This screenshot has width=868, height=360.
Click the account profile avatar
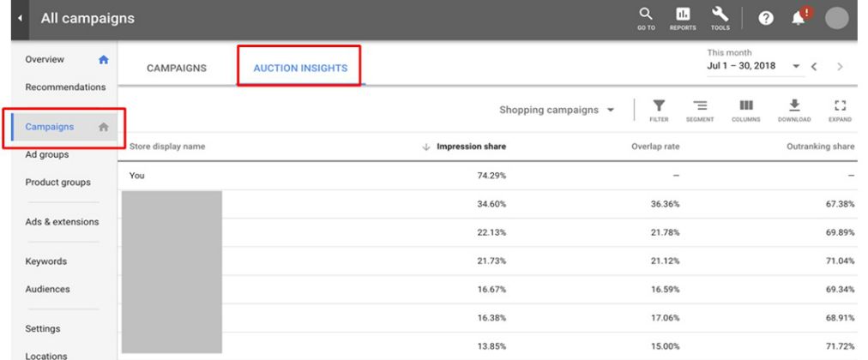836,18
